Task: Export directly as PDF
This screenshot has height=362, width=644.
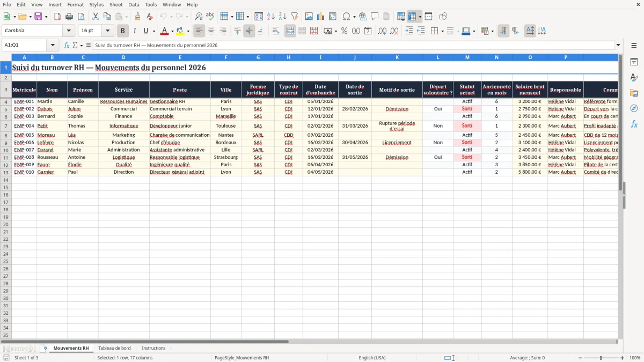Action: pos(57,17)
